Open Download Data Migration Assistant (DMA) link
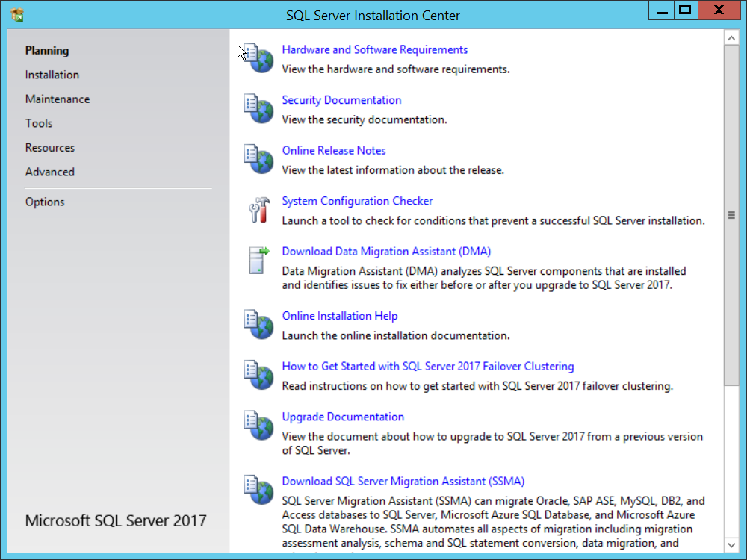Image resolution: width=747 pixels, height=560 pixels. (x=386, y=252)
